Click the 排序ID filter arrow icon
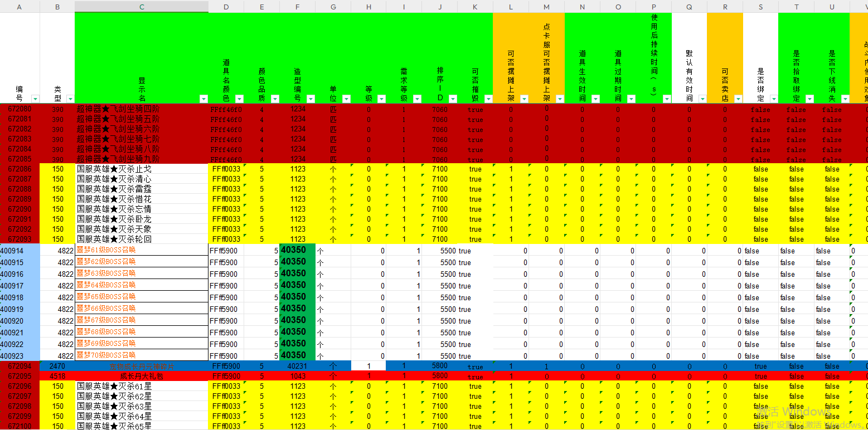This screenshot has height=430, width=868. coord(453,99)
